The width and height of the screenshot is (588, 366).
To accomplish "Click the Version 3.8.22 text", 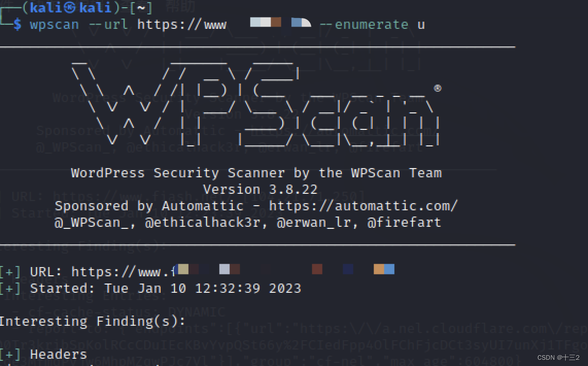I will coord(260,190).
